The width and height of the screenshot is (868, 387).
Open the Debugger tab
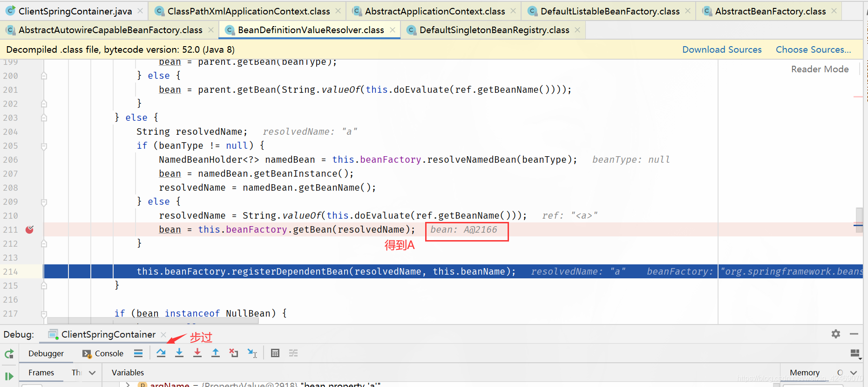46,353
